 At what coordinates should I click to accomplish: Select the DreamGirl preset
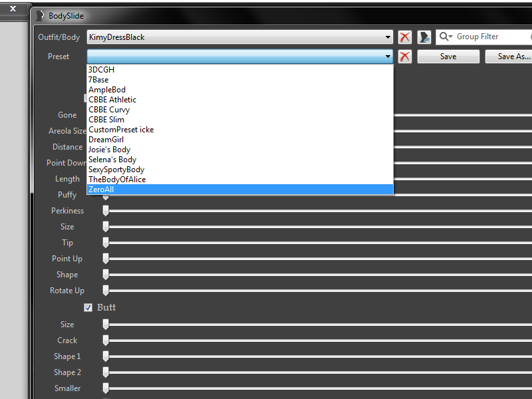coord(240,140)
